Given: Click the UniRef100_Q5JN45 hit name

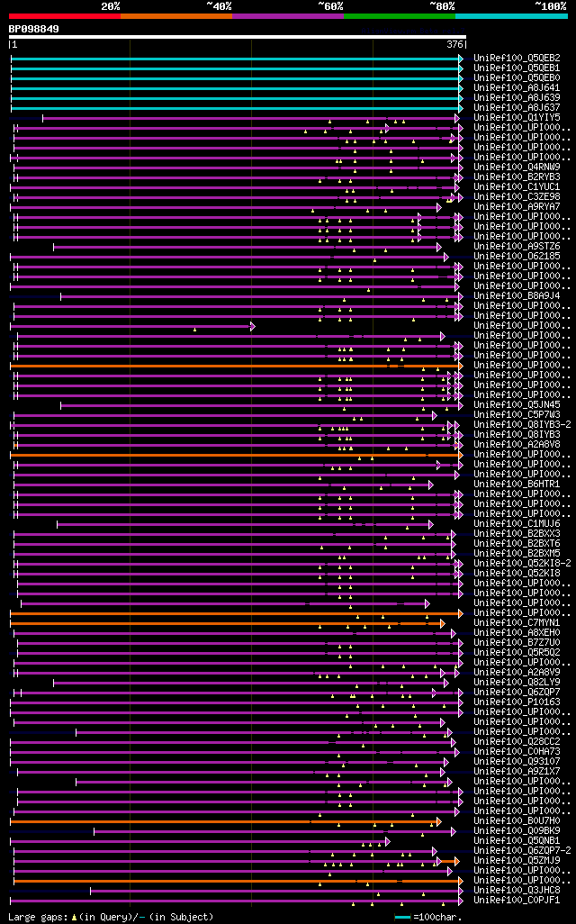Looking at the screenshot, I should pyautogui.click(x=517, y=404).
